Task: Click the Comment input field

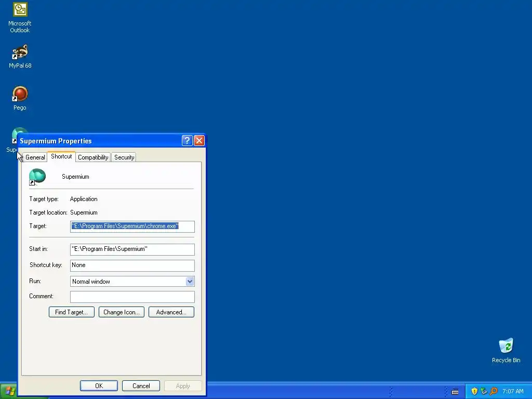Action: point(132,297)
